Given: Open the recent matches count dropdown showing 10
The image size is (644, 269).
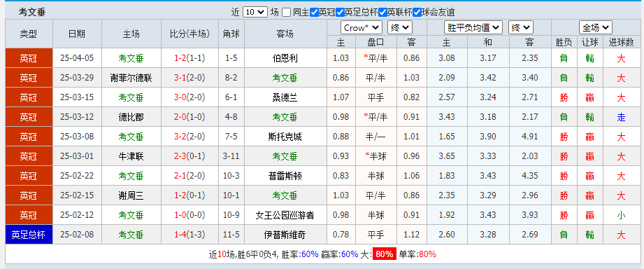Looking at the screenshot, I should pyautogui.click(x=255, y=12).
